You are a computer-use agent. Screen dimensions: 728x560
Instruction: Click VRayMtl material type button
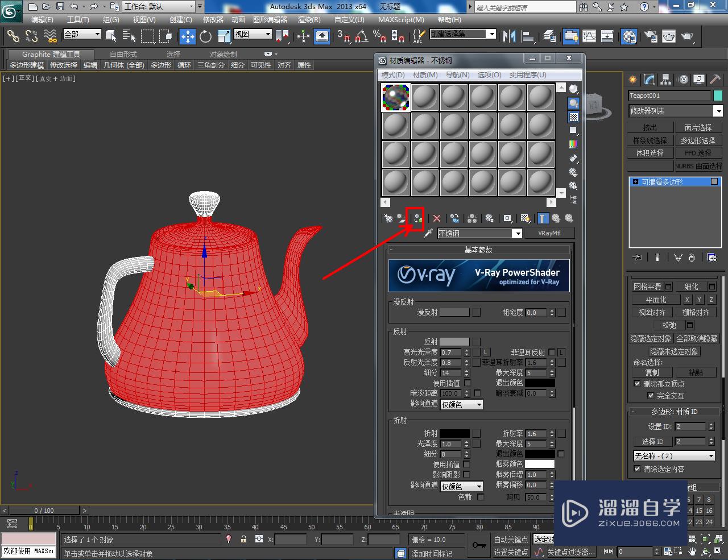(x=549, y=233)
